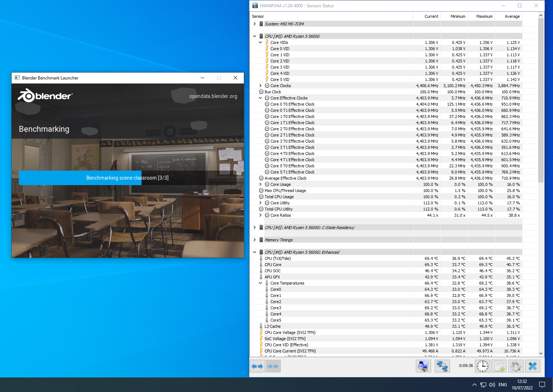
Task: Open the notification center icon in the taskbar
Action: point(542,385)
